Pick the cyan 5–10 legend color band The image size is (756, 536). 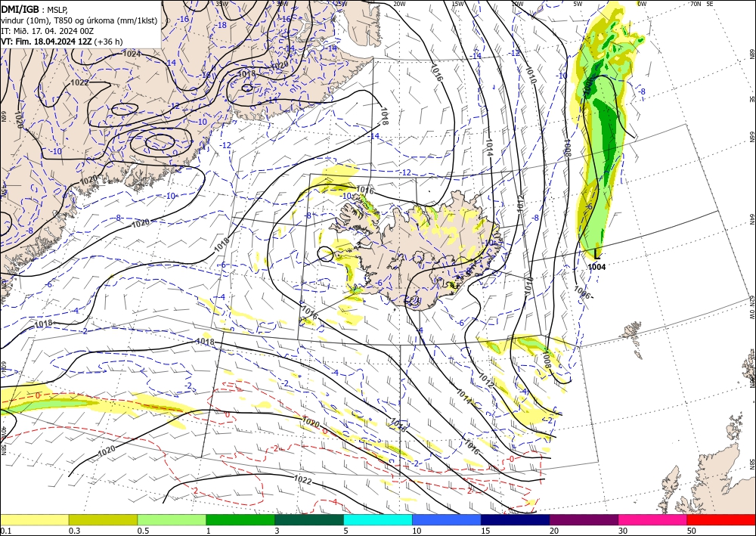(x=378, y=519)
